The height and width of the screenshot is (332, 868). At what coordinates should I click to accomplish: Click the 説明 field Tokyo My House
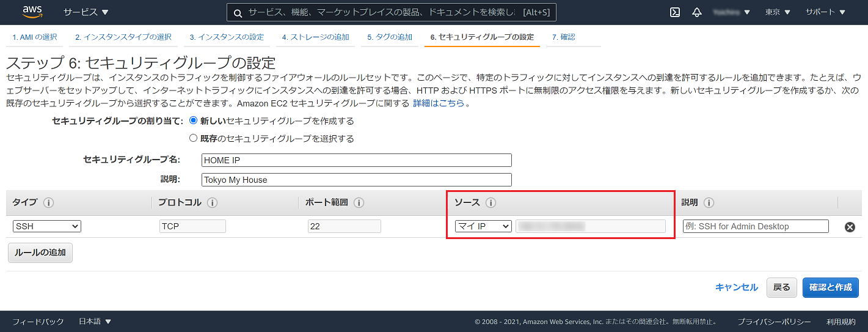(x=357, y=180)
